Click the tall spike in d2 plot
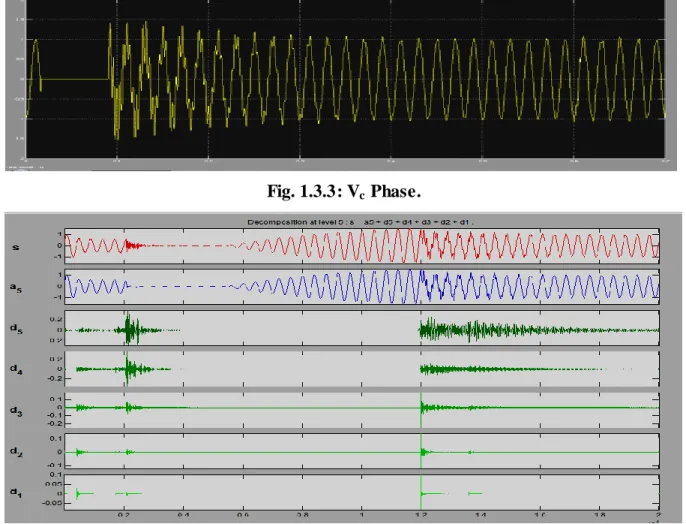Screen dimensions: 686x524 click(x=421, y=451)
